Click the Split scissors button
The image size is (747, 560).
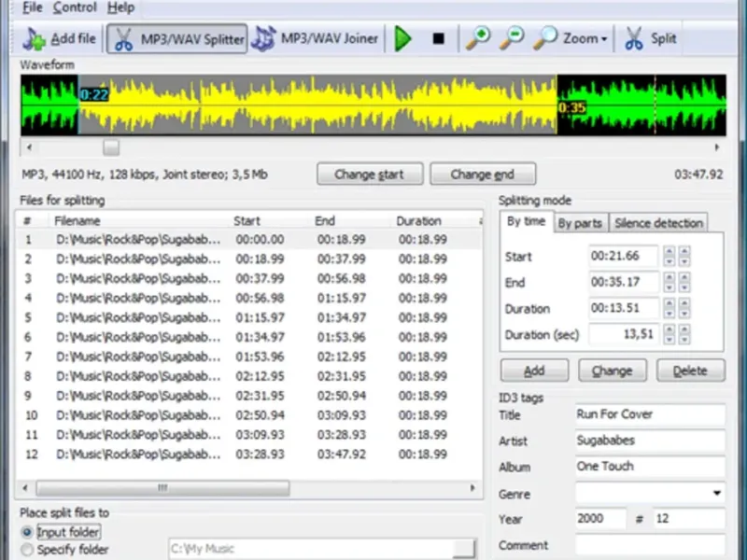tap(651, 38)
